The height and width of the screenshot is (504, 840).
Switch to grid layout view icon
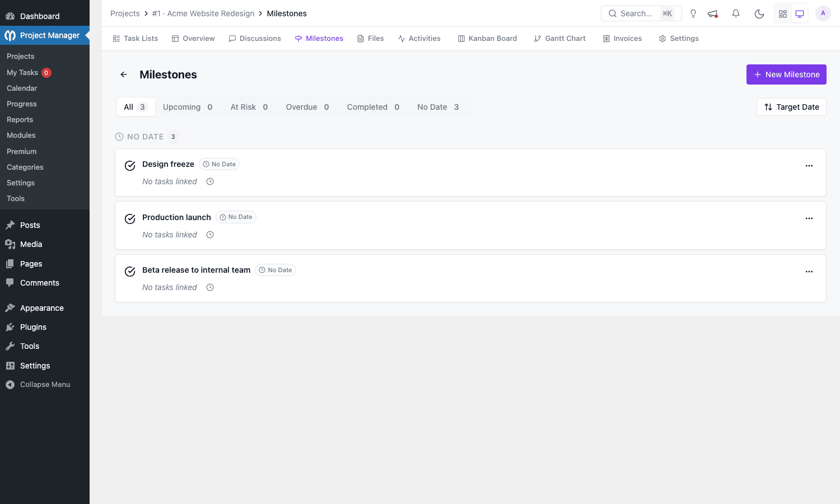point(783,13)
